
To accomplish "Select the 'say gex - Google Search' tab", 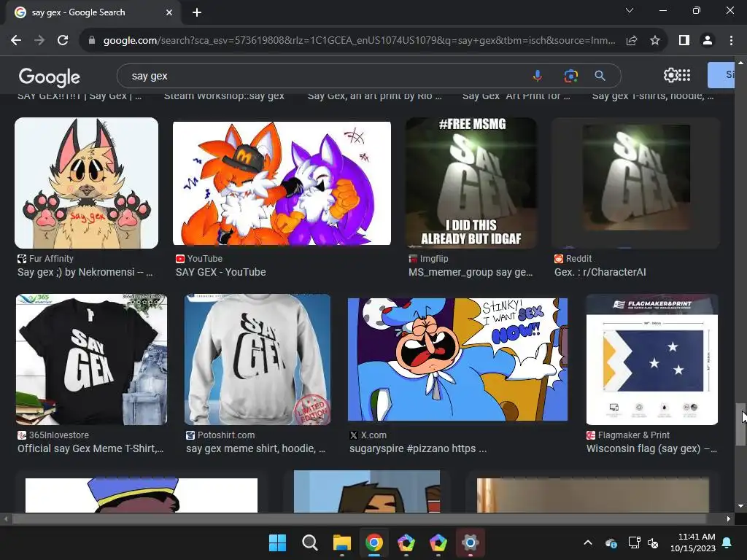I will pos(93,12).
